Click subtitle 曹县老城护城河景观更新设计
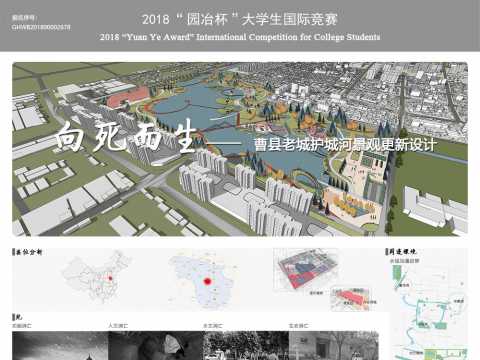480x360 pixels. point(345,145)
